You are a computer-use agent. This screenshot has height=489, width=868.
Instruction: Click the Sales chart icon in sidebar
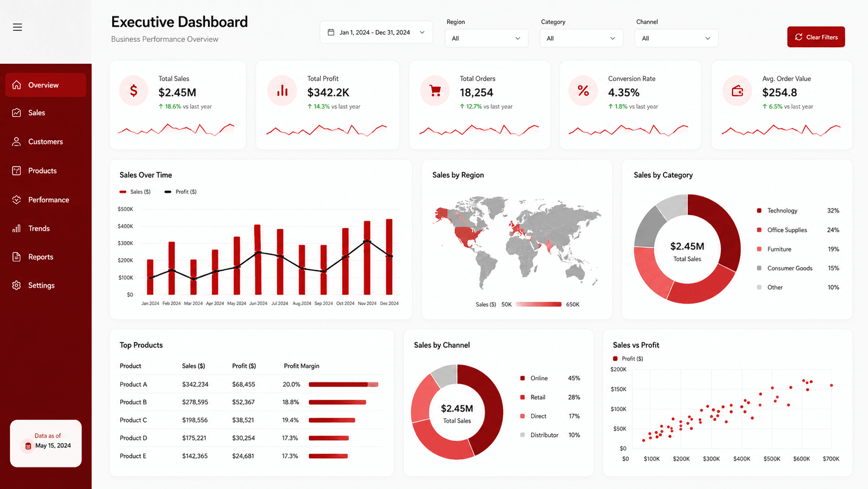pyautogui.click(x=17, y=113)
